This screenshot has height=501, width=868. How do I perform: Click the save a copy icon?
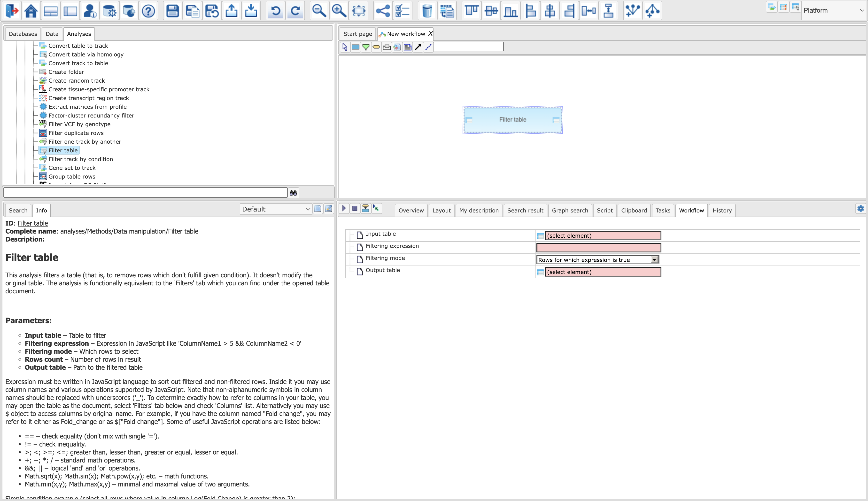(x=192, y=11)
